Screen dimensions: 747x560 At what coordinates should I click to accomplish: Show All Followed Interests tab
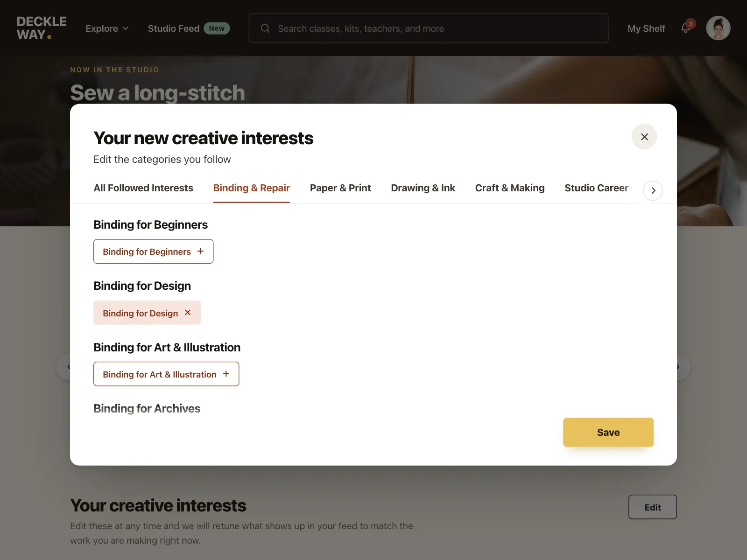click(x=143, y=188)
